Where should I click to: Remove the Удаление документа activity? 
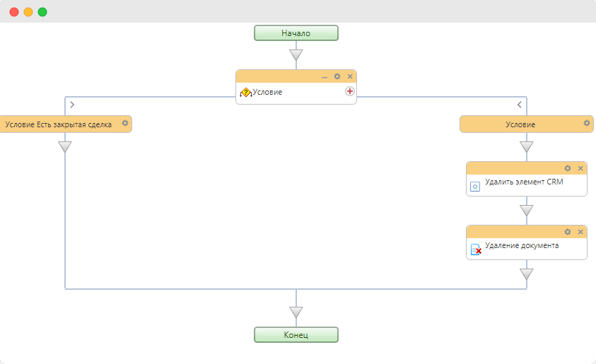point(580,232)
